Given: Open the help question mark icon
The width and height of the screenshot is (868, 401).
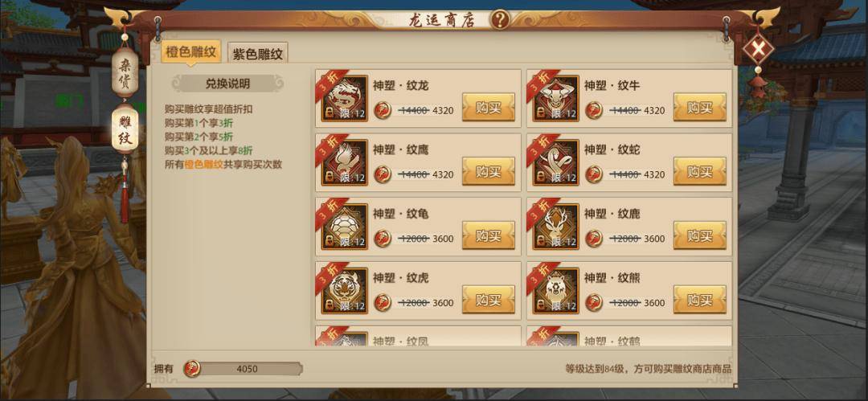Looking at the screenshot, I should point(500,20).
